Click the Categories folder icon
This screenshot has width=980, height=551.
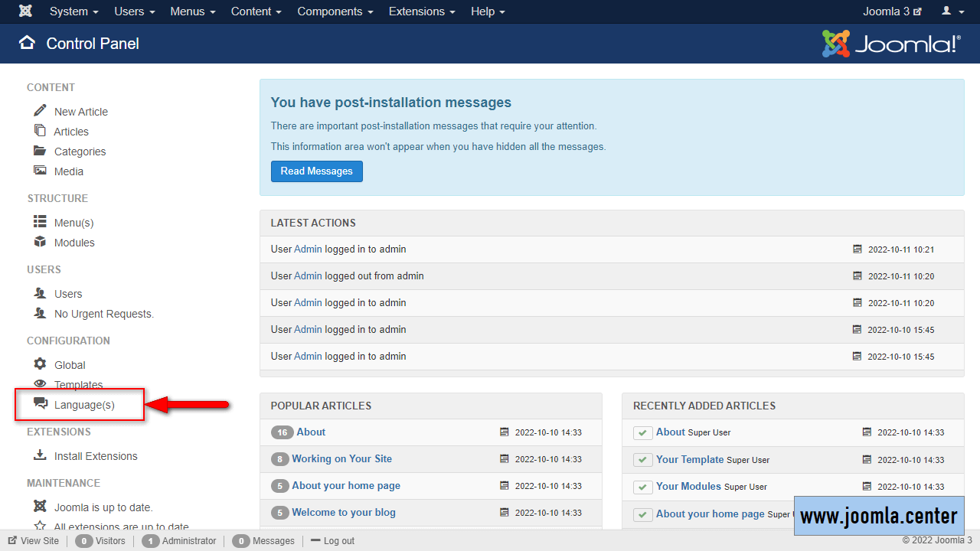pos(41,151)
